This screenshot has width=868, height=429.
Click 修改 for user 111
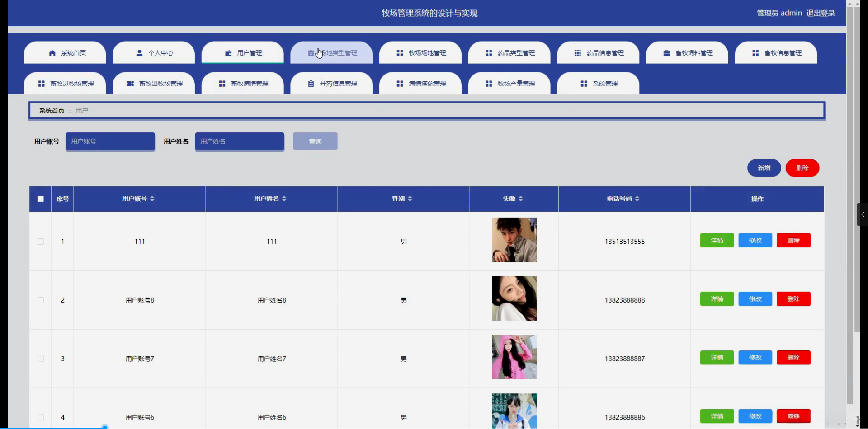[755, 240]
